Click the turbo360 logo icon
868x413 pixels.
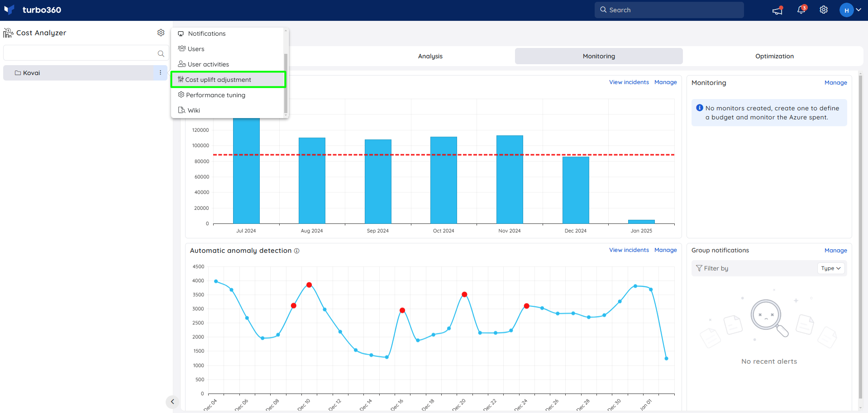coord(9,9)
